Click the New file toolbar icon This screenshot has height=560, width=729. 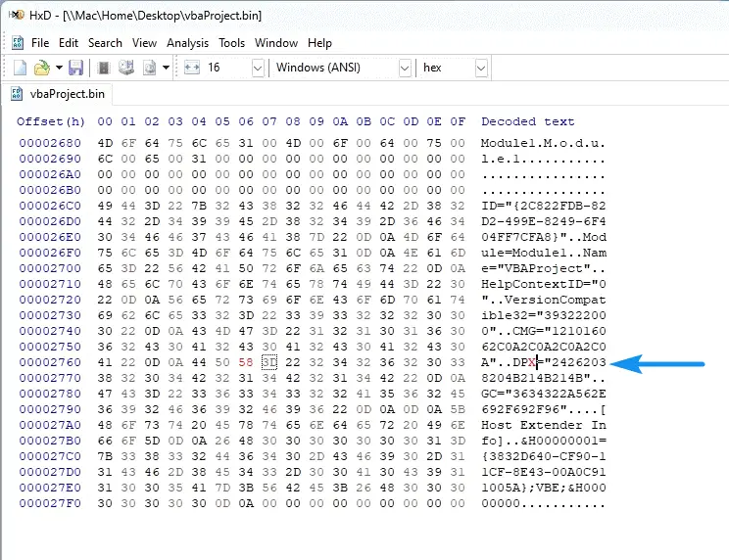coord(20,68)
